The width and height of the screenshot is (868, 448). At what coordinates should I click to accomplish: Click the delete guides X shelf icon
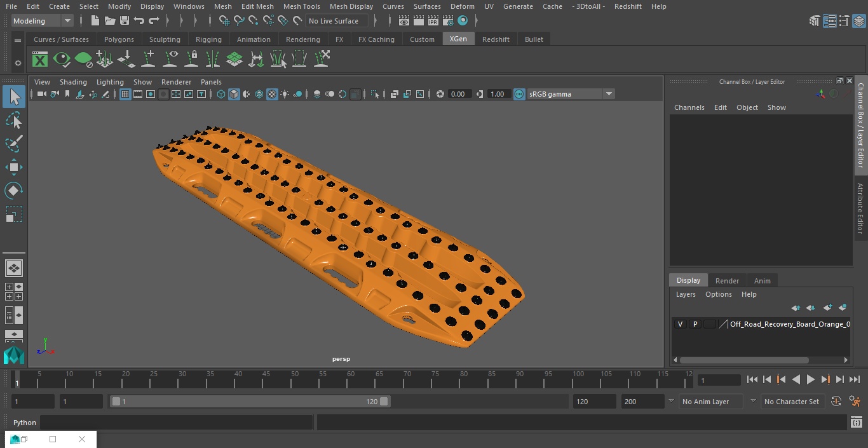(x=321, y=59)
